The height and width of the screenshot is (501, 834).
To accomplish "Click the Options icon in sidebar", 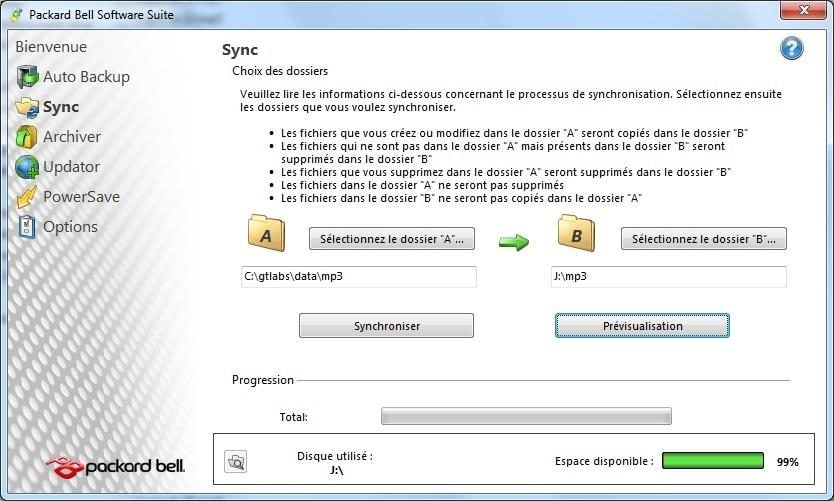I will pos(27,227).
